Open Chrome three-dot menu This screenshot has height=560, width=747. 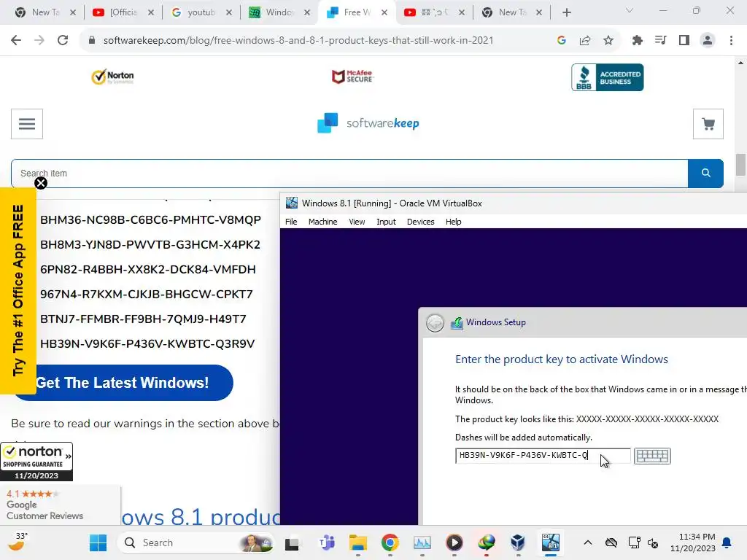point(731,41)
